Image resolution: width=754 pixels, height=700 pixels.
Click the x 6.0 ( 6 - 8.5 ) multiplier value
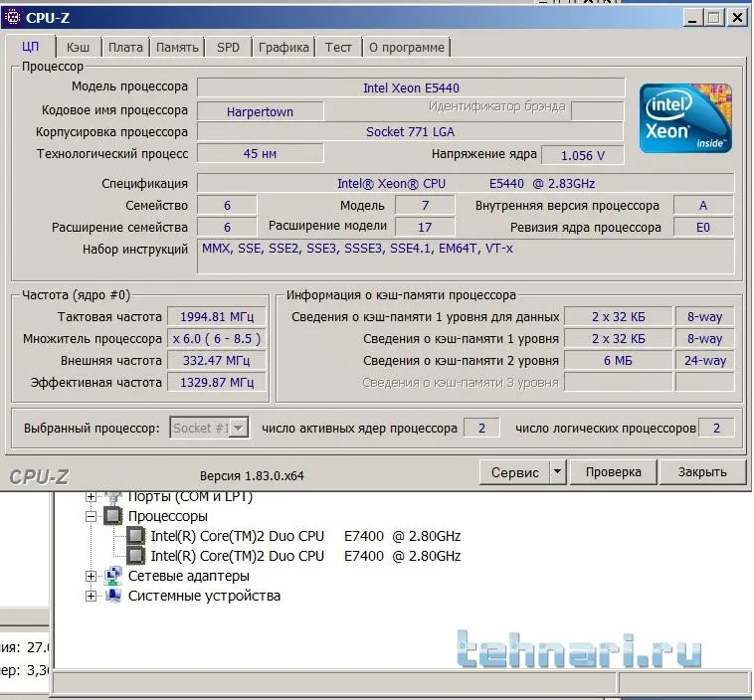pyautogui.click(x=217, y=339)
